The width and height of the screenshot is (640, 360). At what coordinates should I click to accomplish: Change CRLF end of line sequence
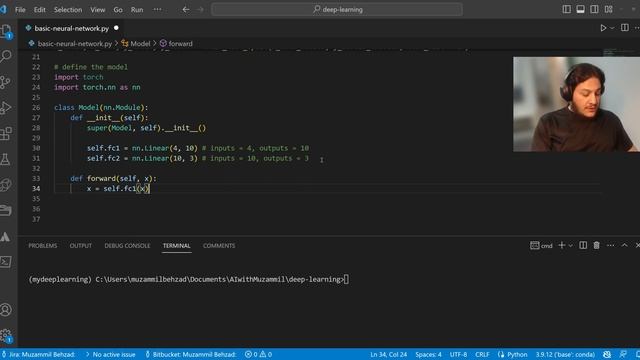[482, 354]
